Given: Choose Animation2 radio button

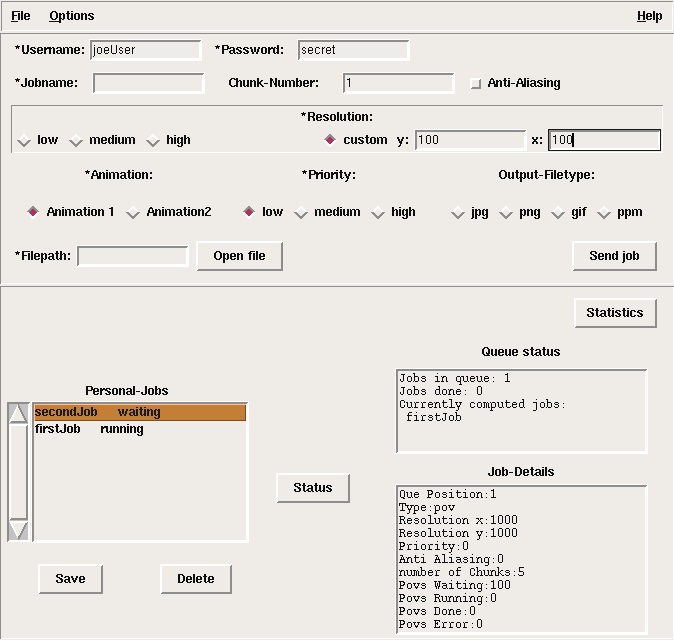Looking at the screenshot, I should coord(134,213).
